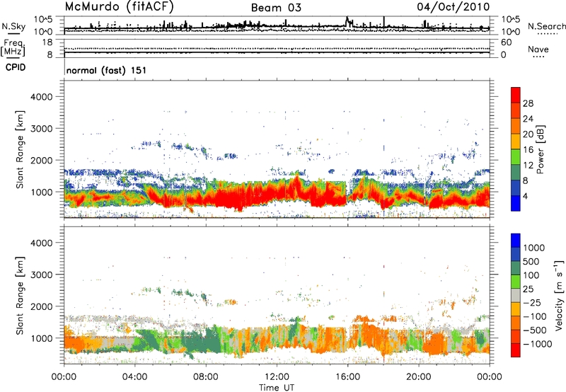
Task: Click the 'CPID' label
Action: click(16, 67)
